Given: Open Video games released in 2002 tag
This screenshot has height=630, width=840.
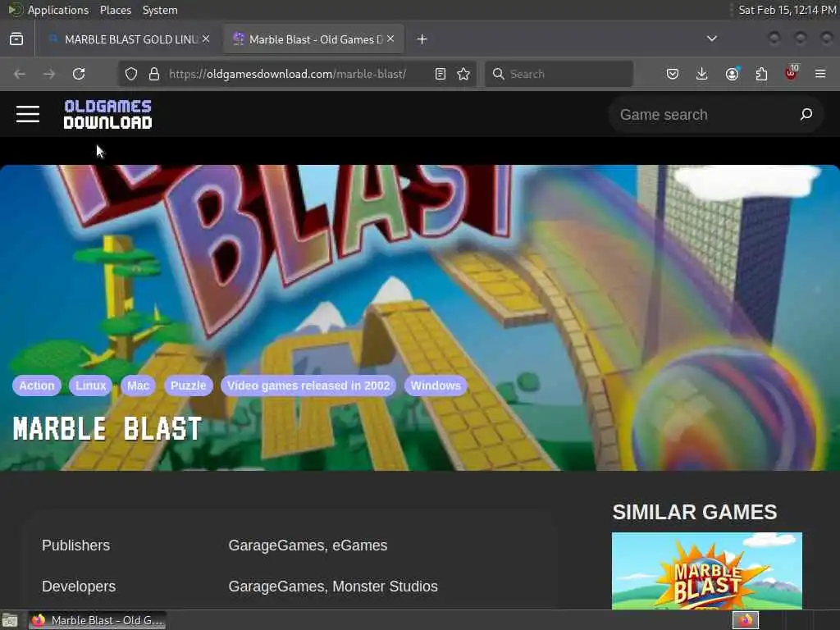Looking at the screenshot, I should [308, 386].
